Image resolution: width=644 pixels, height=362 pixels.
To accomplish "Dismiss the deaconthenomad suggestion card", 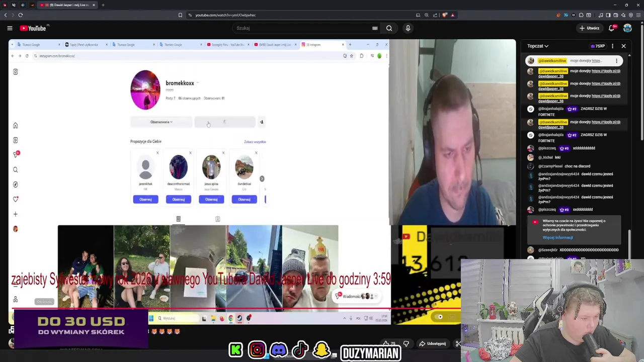I will point(190,153).
